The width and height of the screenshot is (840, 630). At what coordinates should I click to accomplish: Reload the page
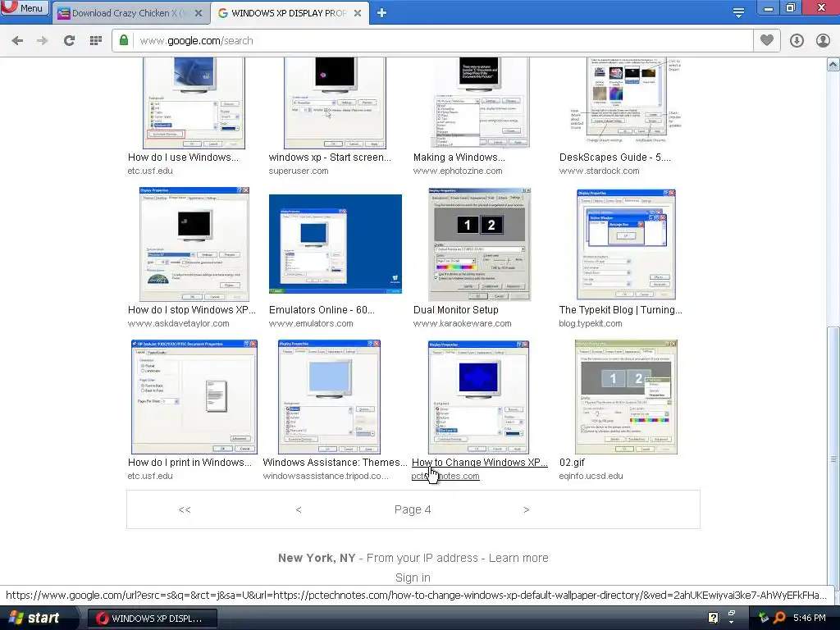pyautogui.click(x=69, y=41)
